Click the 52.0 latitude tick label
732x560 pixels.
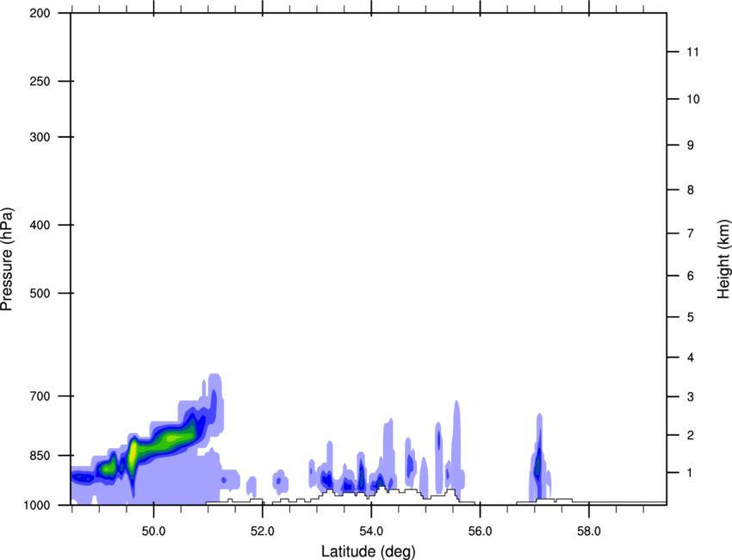point(263,532)
